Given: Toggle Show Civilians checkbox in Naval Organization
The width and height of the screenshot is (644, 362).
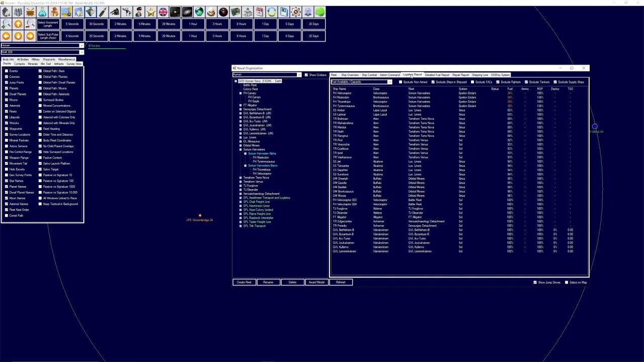Looking at the screenshot, I should (x=306, y=75).
